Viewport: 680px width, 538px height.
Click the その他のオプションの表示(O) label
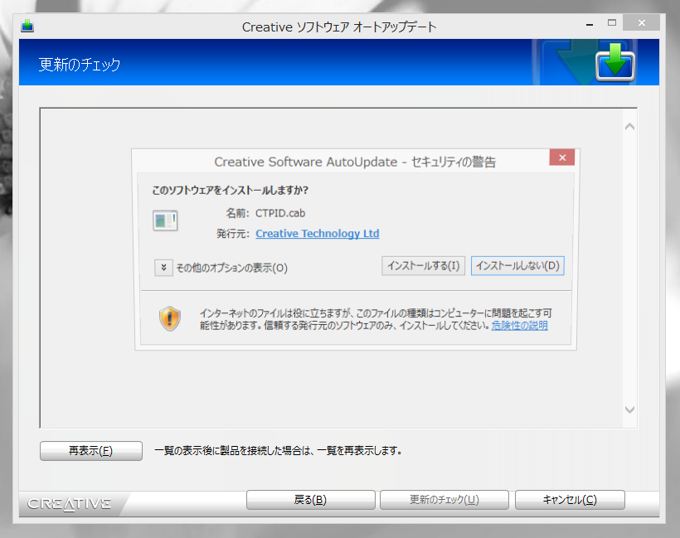[232, 268]
